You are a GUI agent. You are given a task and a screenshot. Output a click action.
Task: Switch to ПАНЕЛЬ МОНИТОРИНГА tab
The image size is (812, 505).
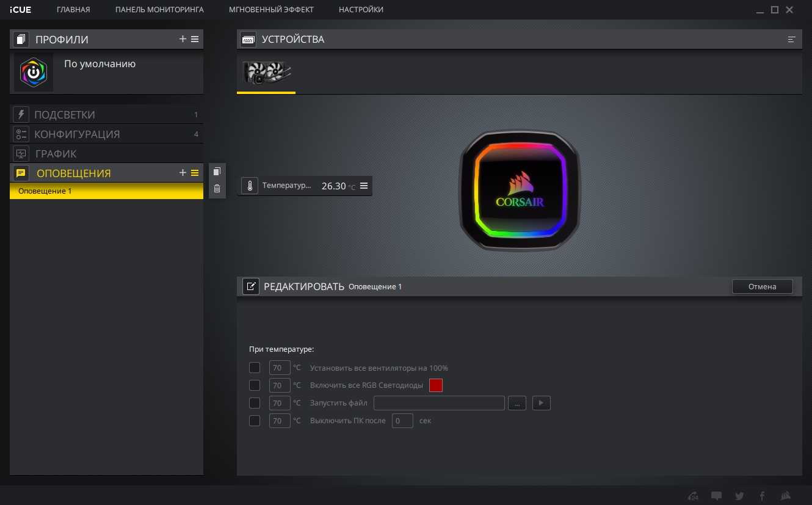click(159, 10)
